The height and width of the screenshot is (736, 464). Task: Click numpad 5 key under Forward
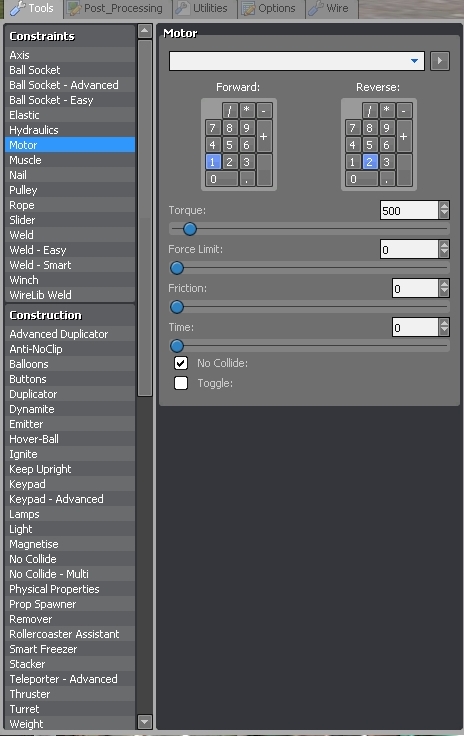coord(229,145)
